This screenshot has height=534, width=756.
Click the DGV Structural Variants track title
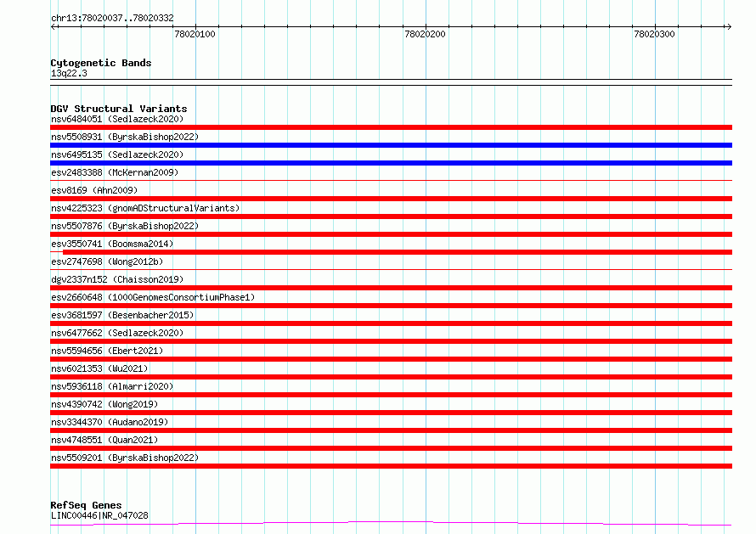(119, 109)
